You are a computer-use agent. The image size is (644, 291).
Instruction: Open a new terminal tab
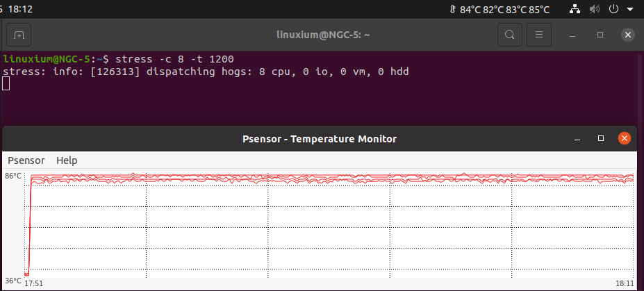[x=19, y=35]
